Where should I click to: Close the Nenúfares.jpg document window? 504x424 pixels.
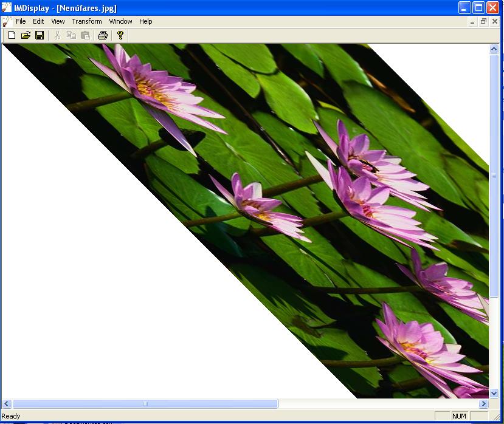coord(495,21)
